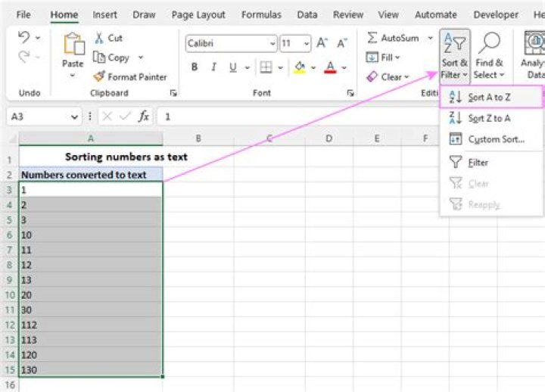Screen dimensions: 545x392
Task: Expand the Name Box dropdown arrow
Action: pyautogui.click(x=74, y=117)
